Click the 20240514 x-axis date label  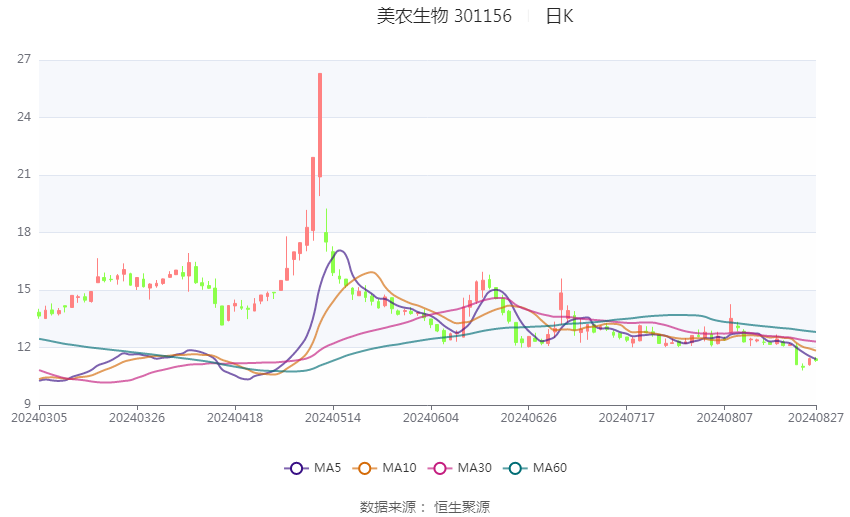[333, 418]
